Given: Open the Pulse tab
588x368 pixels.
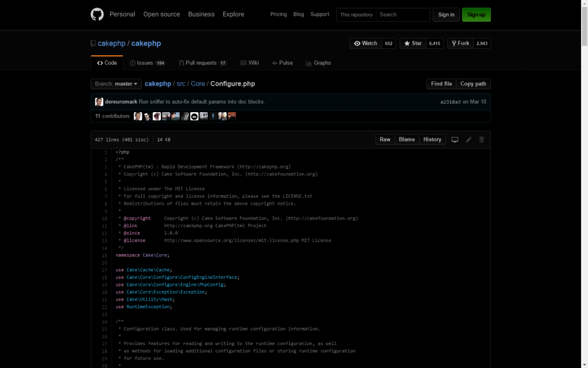Looking at the screenshot, I should (283, 63).
